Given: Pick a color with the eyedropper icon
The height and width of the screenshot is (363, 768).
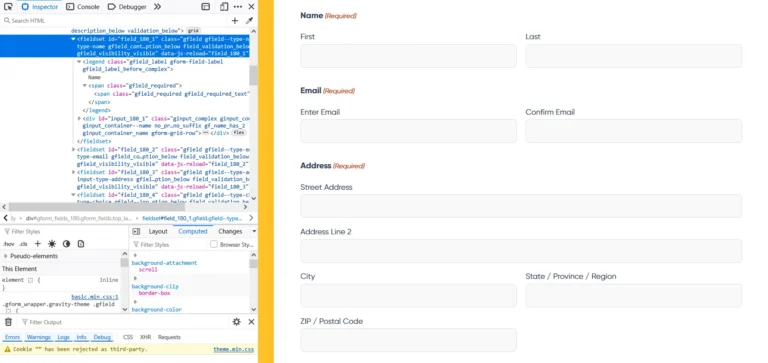Looking at the screenshot, I should (249, 21).
